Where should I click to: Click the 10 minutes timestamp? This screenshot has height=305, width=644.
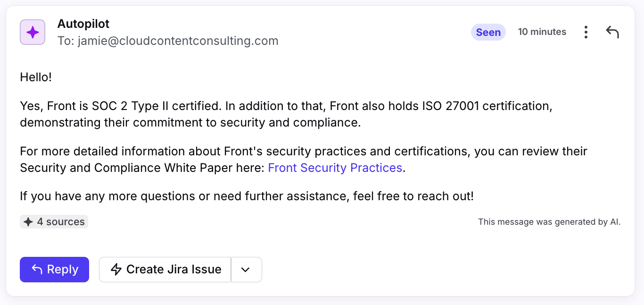pos(542,32)
